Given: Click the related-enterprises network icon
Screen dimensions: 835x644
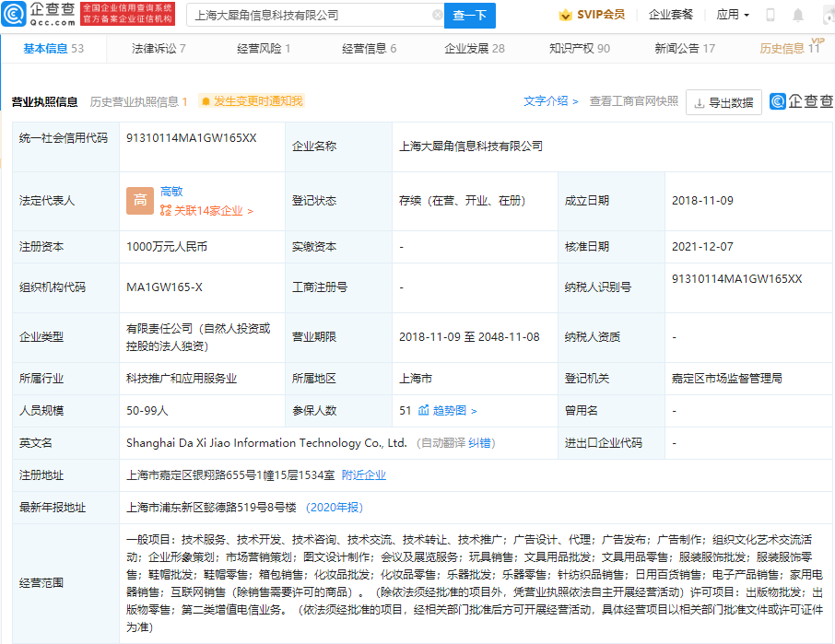Looking at the screenshot, I should (166, 211).
